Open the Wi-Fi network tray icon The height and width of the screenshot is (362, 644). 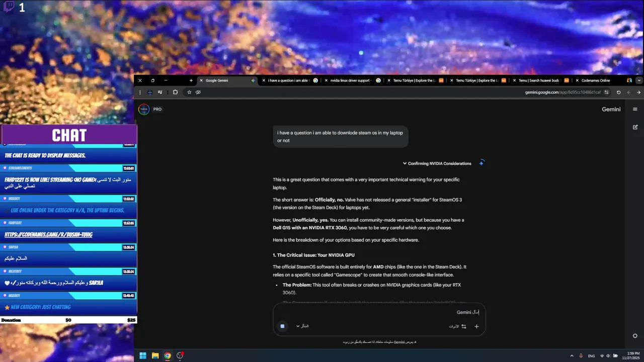click(x=602, y=356)
